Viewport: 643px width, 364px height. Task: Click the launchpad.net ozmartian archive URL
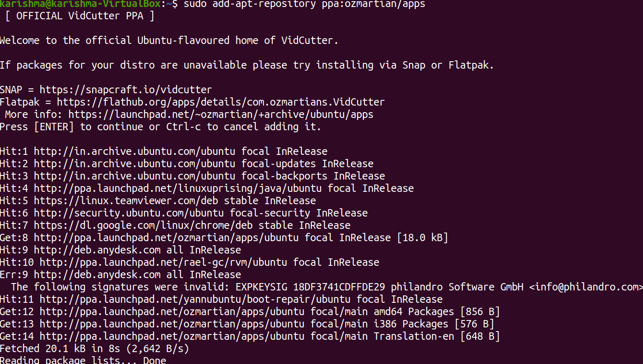coord(221,114)
